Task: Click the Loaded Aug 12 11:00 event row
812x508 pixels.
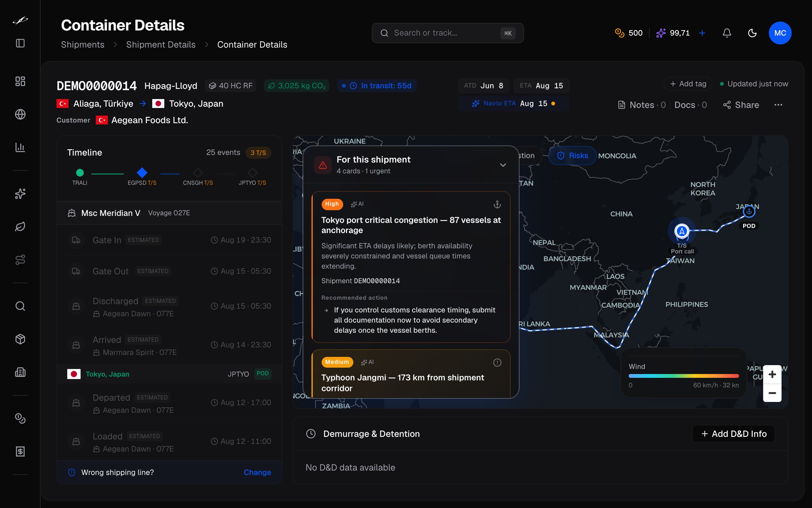Action: (169, 441)
